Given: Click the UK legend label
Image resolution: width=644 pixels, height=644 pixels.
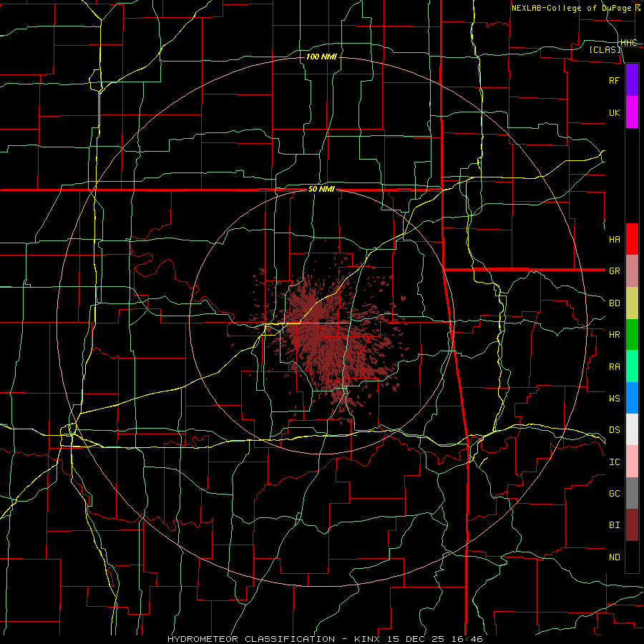Looking at the screenshot, I should [615, 112].
